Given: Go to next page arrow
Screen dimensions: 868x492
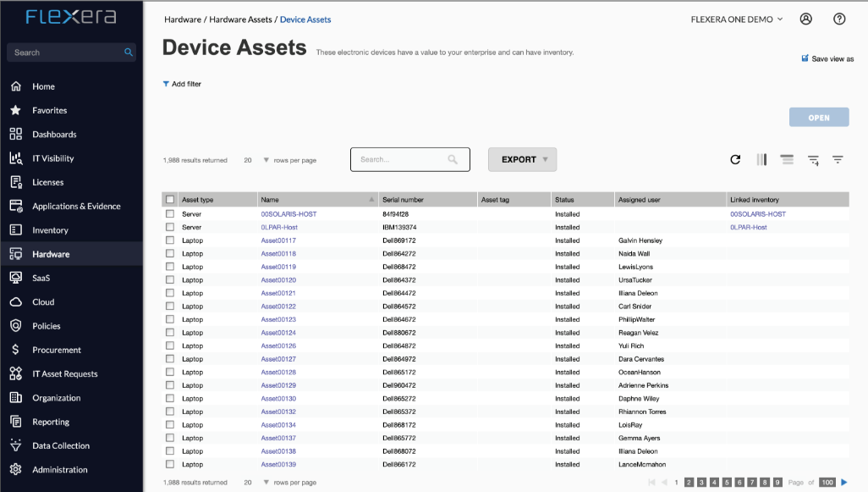Looking at the screenshot, I should (x=843, y=482).
